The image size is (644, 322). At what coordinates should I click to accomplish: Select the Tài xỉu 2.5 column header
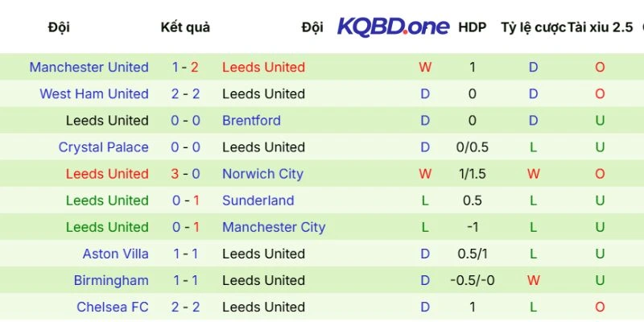tap(600, 27)
